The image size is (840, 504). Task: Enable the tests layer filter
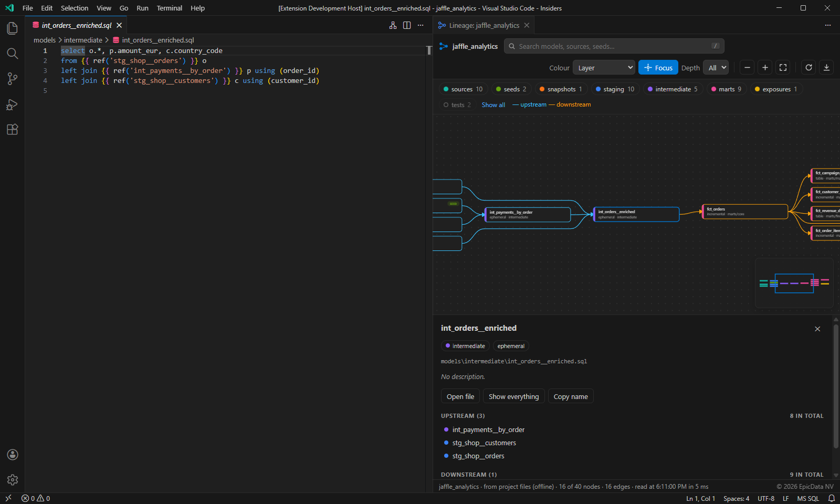point(457,105)
